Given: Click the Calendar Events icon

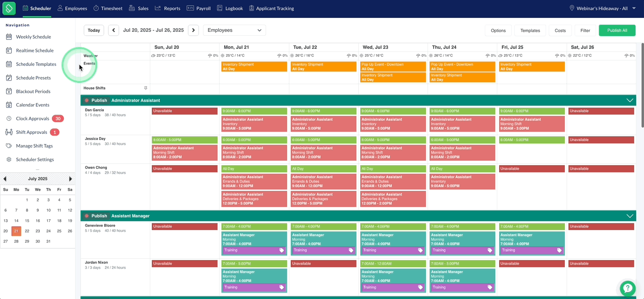Looking at the screenshot, I should click(9, 105).
